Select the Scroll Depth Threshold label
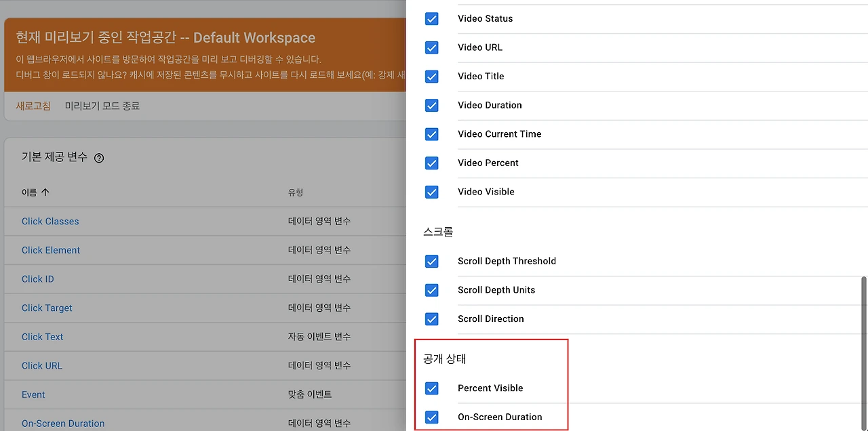 [x=507, y=261]
